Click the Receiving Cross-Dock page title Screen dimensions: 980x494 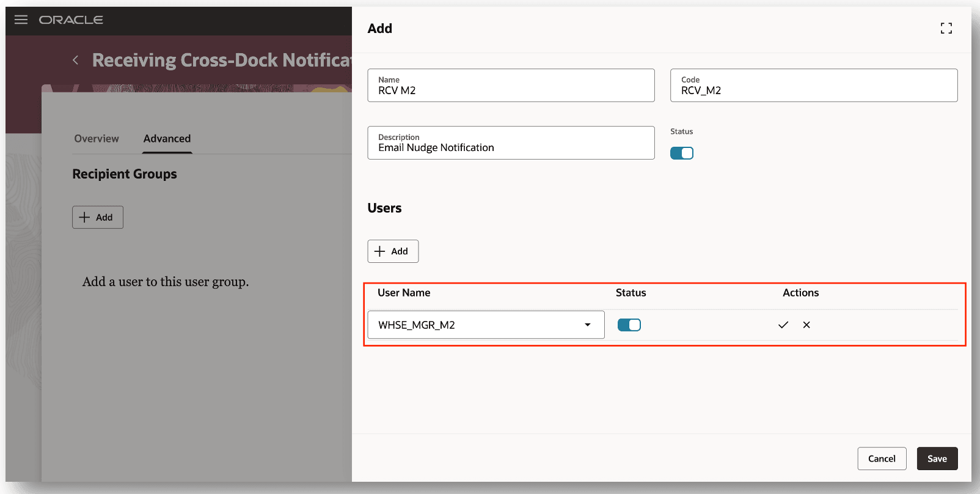coord(222,60)
